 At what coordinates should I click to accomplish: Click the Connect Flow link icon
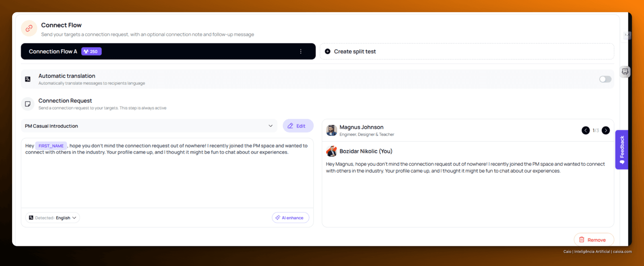(x=29, y=28)
